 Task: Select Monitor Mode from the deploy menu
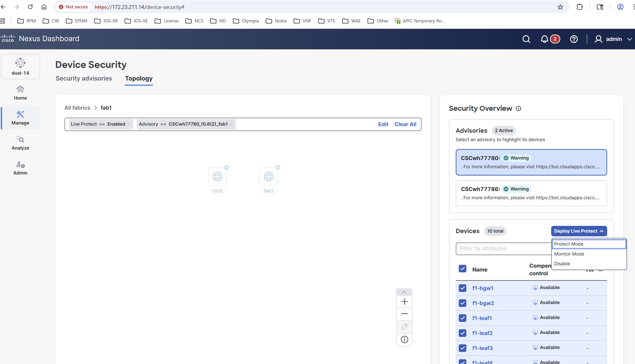coord(569,254)
